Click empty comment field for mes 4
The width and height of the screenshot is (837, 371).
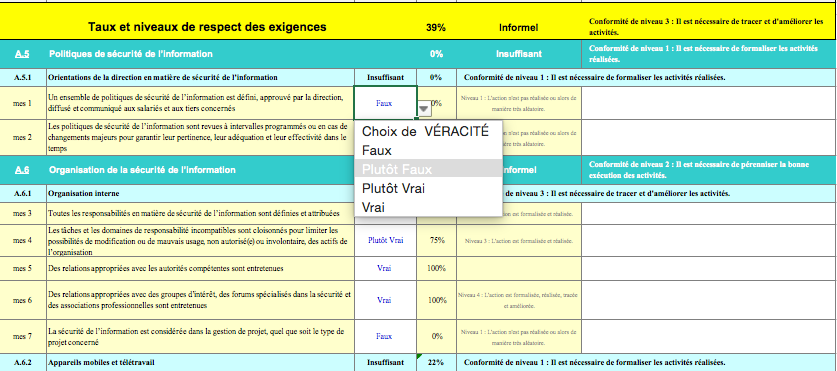[708, 240]
